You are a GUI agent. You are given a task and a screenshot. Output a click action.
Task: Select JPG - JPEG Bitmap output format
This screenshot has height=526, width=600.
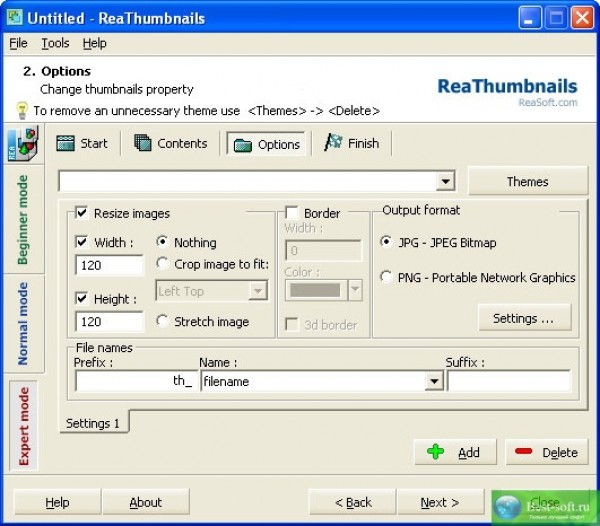pos(386,242)
